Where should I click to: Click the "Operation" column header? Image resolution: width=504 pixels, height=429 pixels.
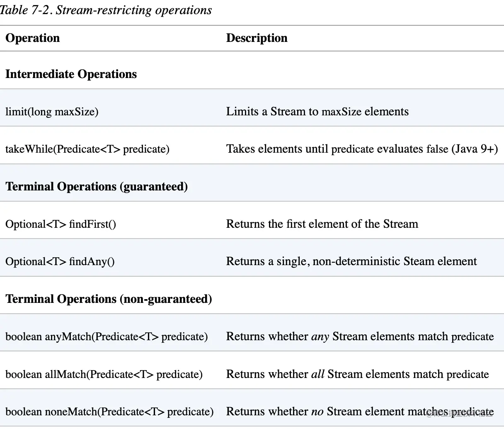click(x=33, y=38)
